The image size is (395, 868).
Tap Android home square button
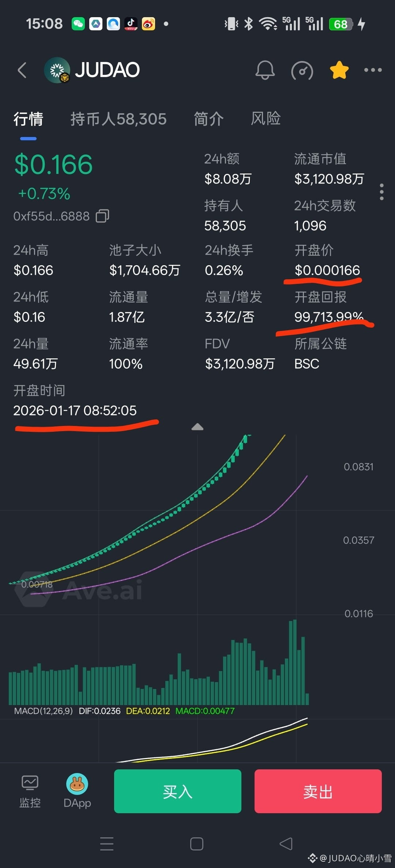click(197, 844)
